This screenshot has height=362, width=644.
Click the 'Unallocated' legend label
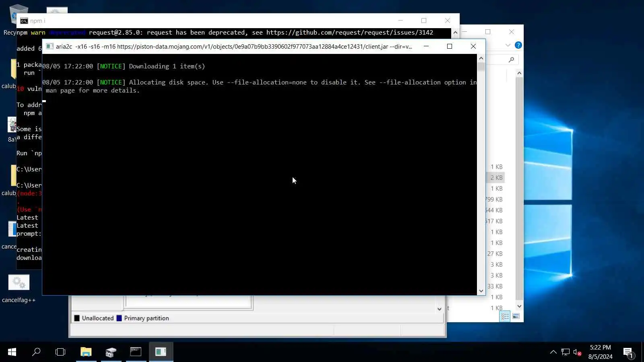click(98, 318)
